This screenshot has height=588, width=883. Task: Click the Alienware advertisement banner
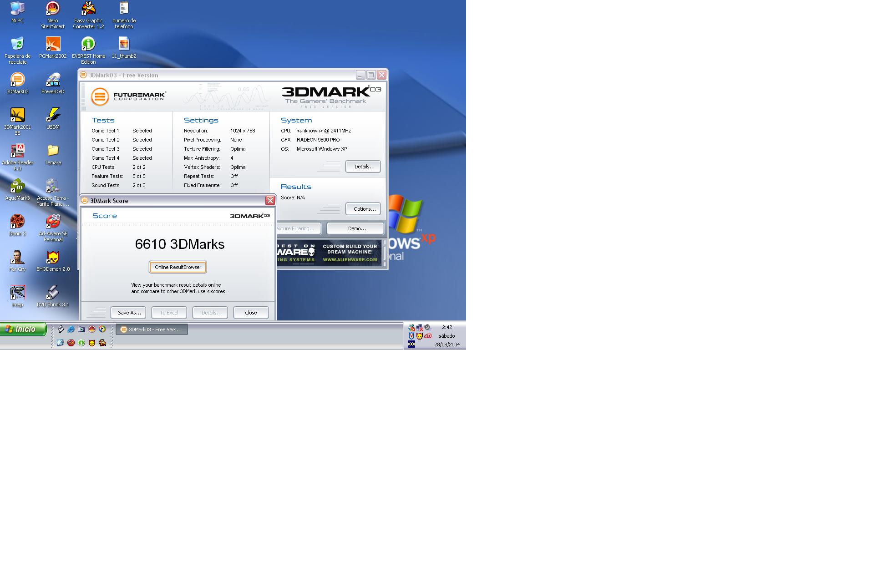point(329,253)
